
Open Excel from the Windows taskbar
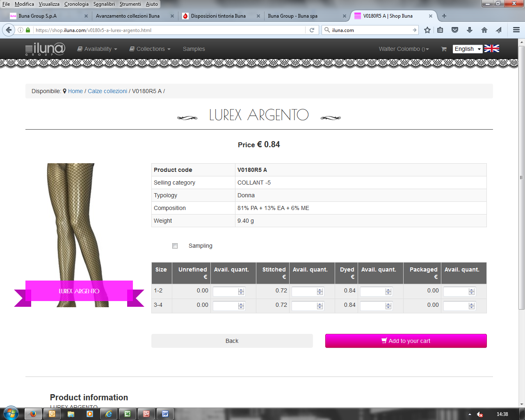(128, 414)
